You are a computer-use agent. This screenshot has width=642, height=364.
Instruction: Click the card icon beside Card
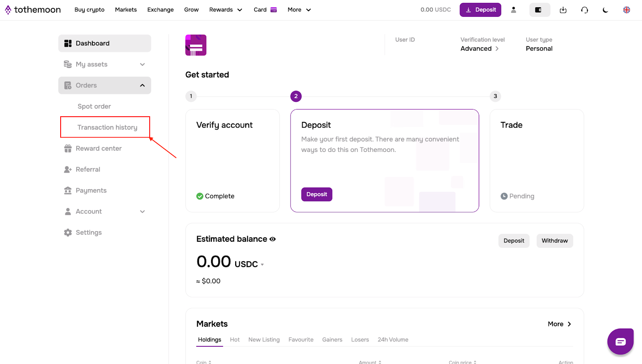click(274, 10)
